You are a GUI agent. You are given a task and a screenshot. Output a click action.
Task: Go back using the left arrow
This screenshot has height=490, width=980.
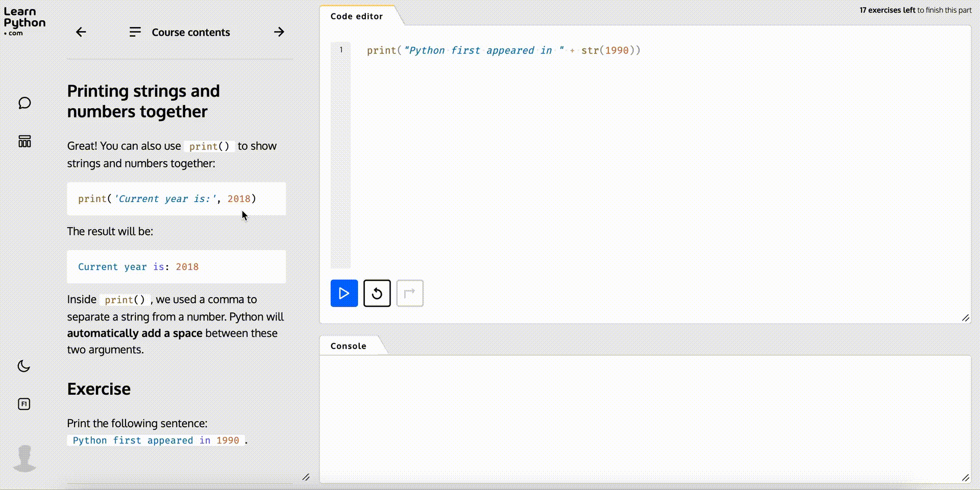coord(81,32)
